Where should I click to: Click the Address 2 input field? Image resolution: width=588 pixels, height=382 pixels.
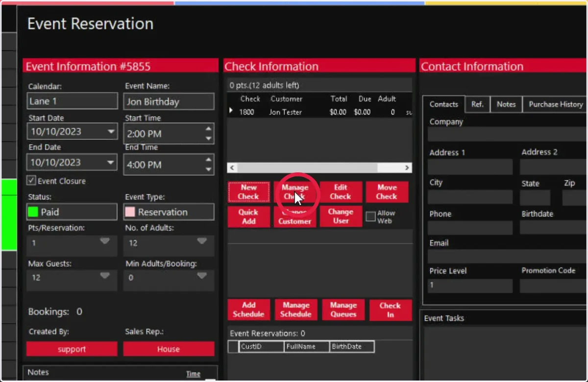554,167
